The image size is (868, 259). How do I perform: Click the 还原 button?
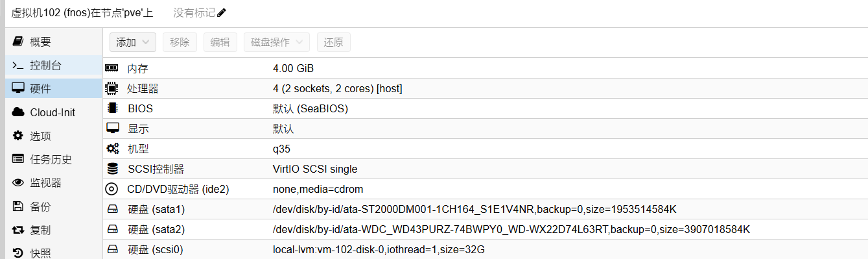[x=334, y=42]
